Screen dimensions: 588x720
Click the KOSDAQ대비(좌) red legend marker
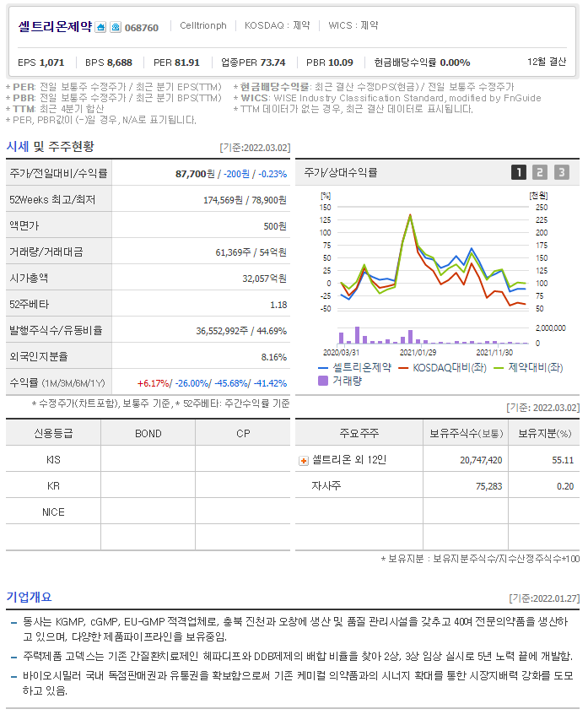click(x=403, y=368)
